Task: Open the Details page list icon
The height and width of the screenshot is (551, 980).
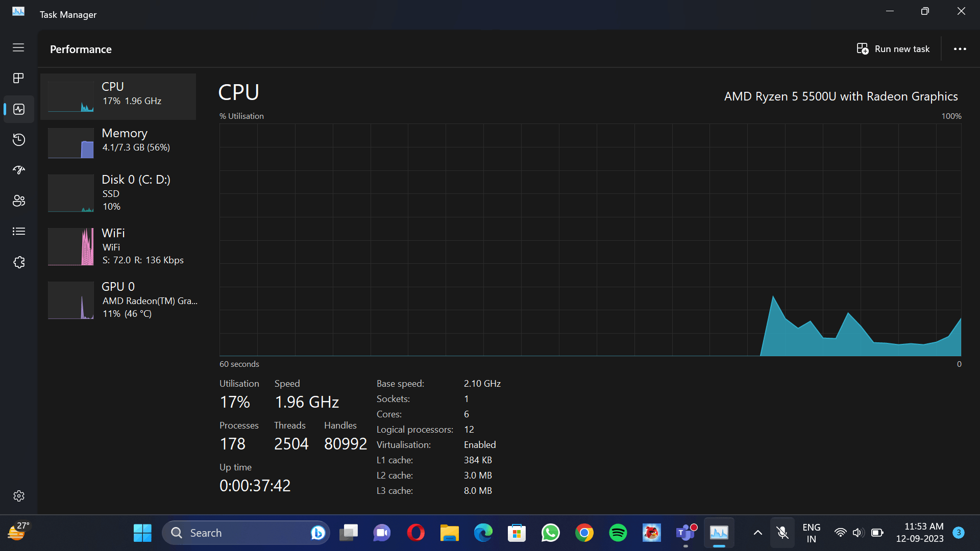Action: pyautogui.click(x=18, y=231)
